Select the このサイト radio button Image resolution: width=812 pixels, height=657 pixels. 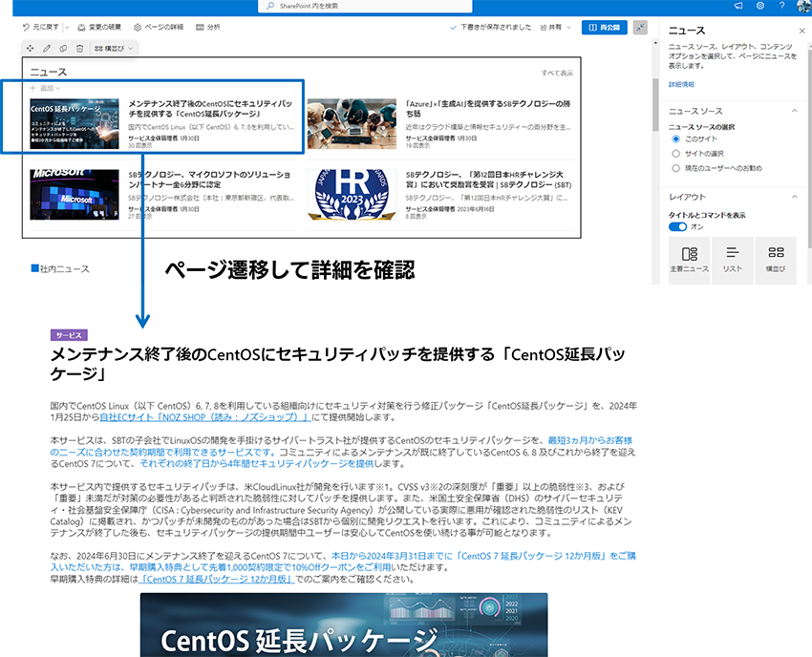[x=675, y=138]
